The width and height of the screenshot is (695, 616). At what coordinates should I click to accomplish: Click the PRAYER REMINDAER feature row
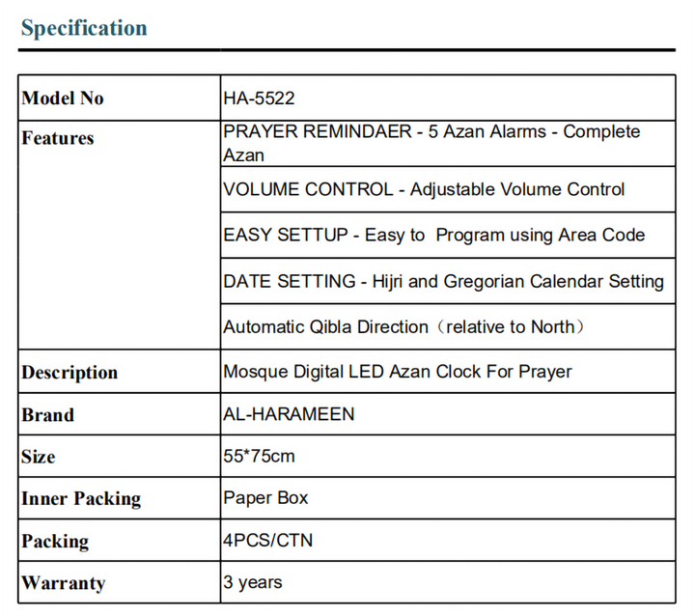tap(431, 143)
